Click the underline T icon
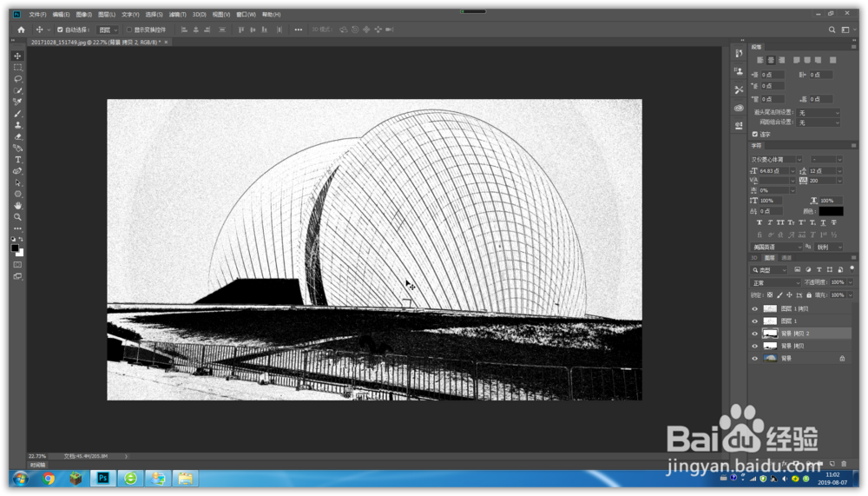868x496 pixels. pyautogui.click(x=823, y=222)
